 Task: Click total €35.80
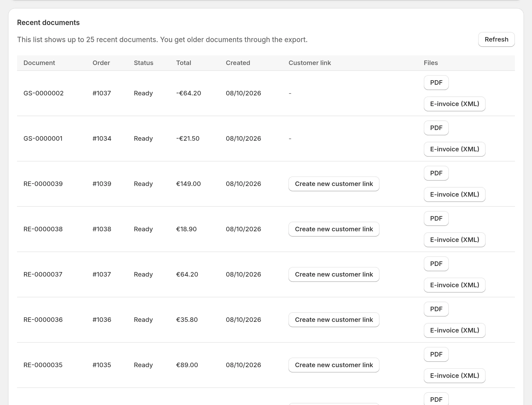point(187,320)
